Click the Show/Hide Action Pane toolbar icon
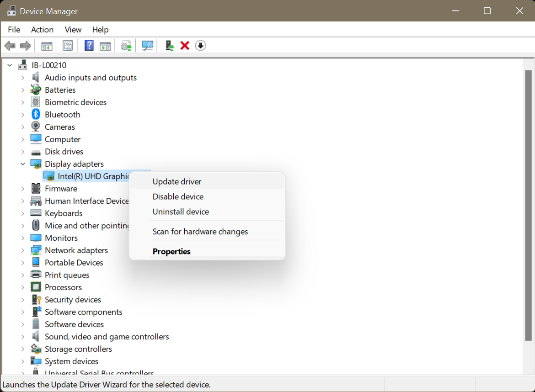 point(105,46)
